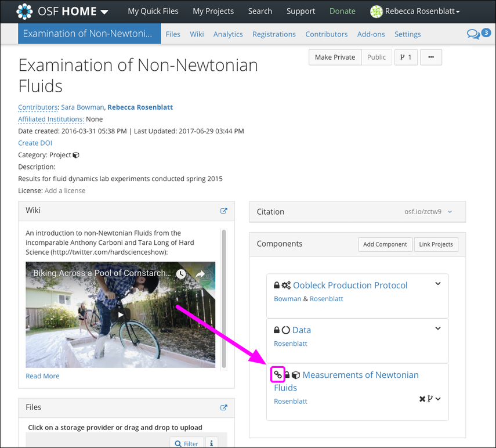Go to My Projects

(x=213, y=12)
